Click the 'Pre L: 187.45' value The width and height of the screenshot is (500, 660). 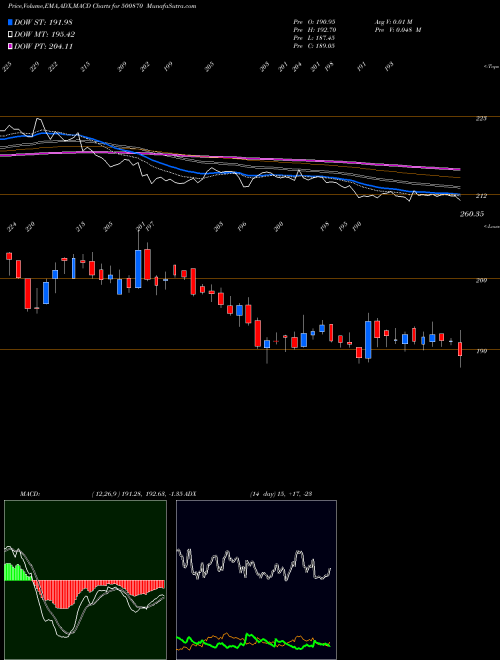click(x=314, y=38)
